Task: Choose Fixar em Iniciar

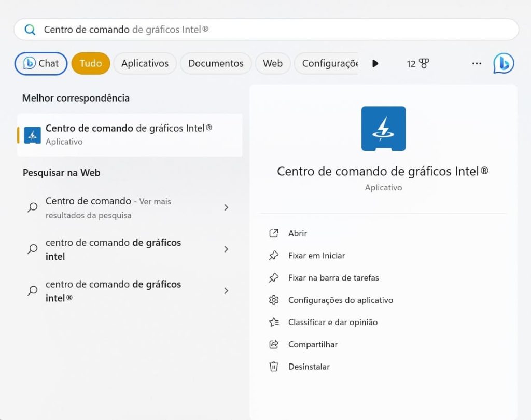Action: (x=317, y=256)
